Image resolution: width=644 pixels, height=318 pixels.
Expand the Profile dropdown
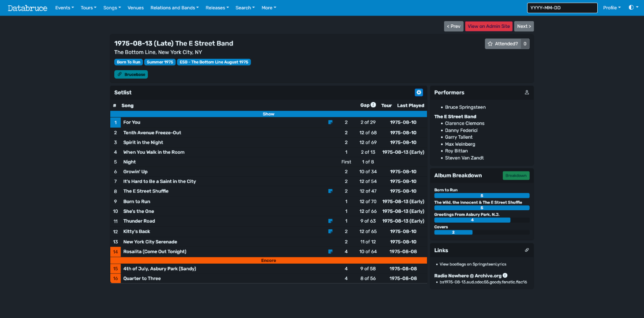coord(611,8)
